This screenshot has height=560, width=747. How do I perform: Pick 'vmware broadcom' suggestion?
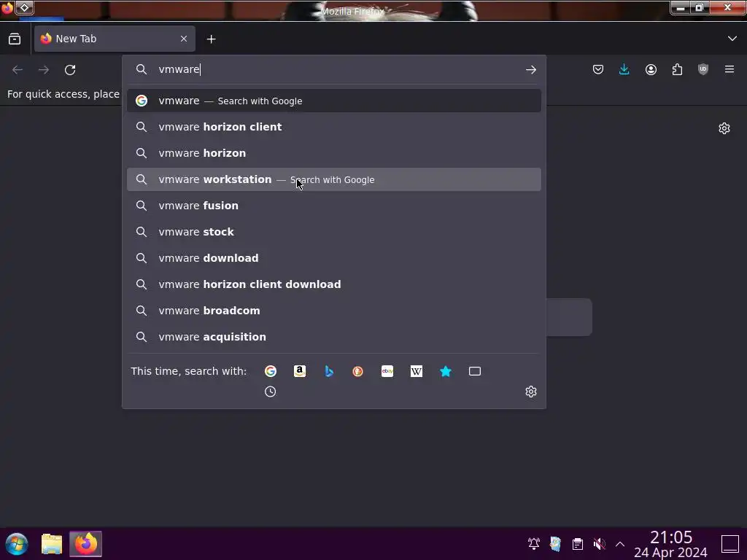333,311
